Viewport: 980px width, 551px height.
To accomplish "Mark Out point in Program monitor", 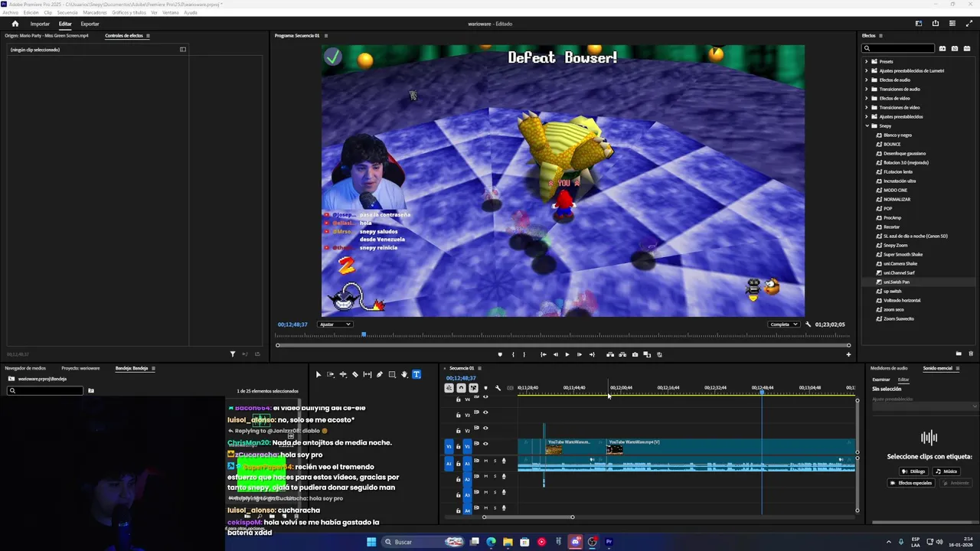I will pyautogui.click(x=524, y=354).
